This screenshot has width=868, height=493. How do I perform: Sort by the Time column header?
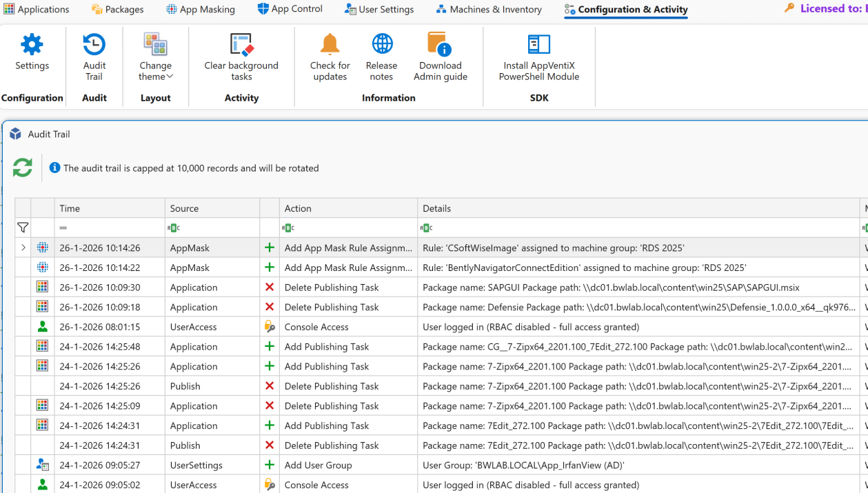(x=110, y=208)
